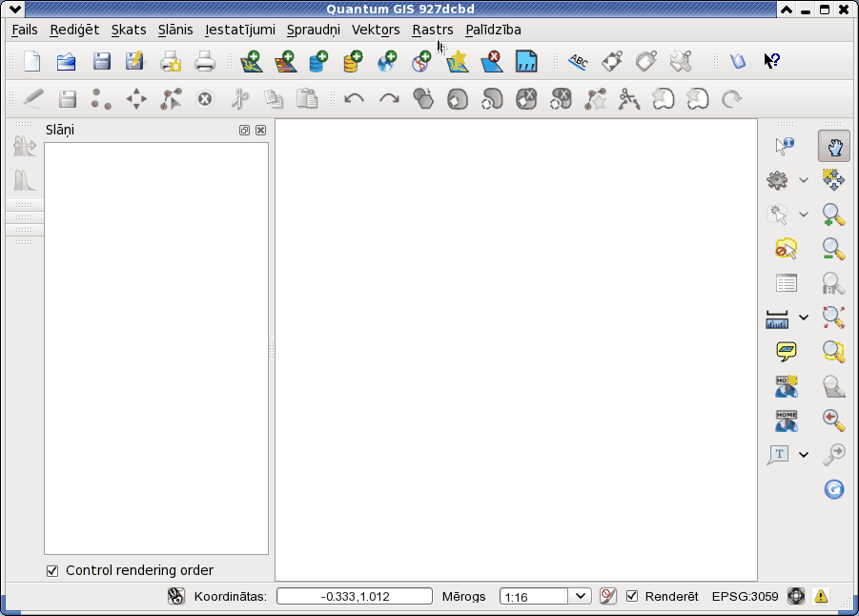Open the Palīdzība menu
The width and height of the screenshot is (859, 616).
pyautogui.click(x=493, y=30)
